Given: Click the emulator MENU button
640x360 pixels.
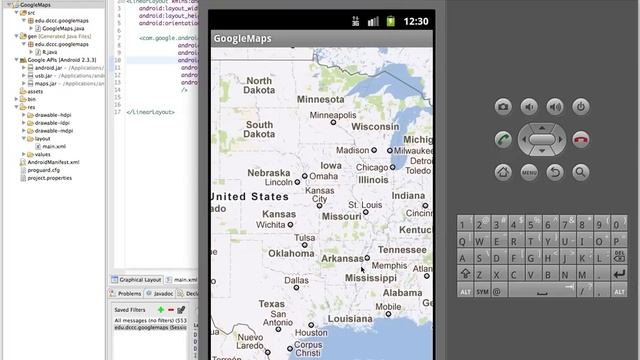Looking at the screenshot, I should [529, 172].
